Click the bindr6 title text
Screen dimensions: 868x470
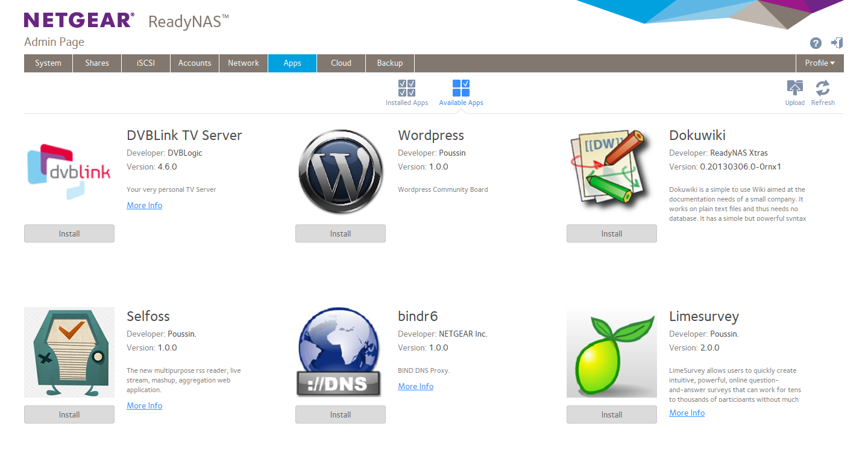click(x=418, y=316)
